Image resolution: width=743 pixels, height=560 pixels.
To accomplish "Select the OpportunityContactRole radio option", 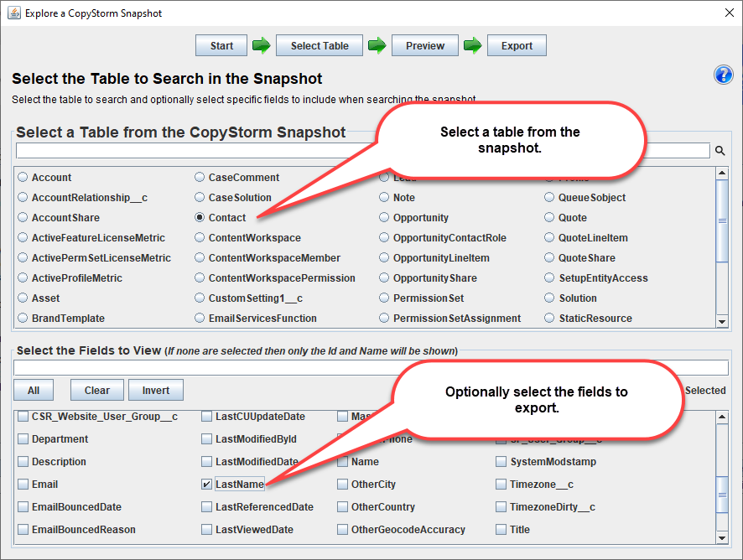I will point(384,237).
